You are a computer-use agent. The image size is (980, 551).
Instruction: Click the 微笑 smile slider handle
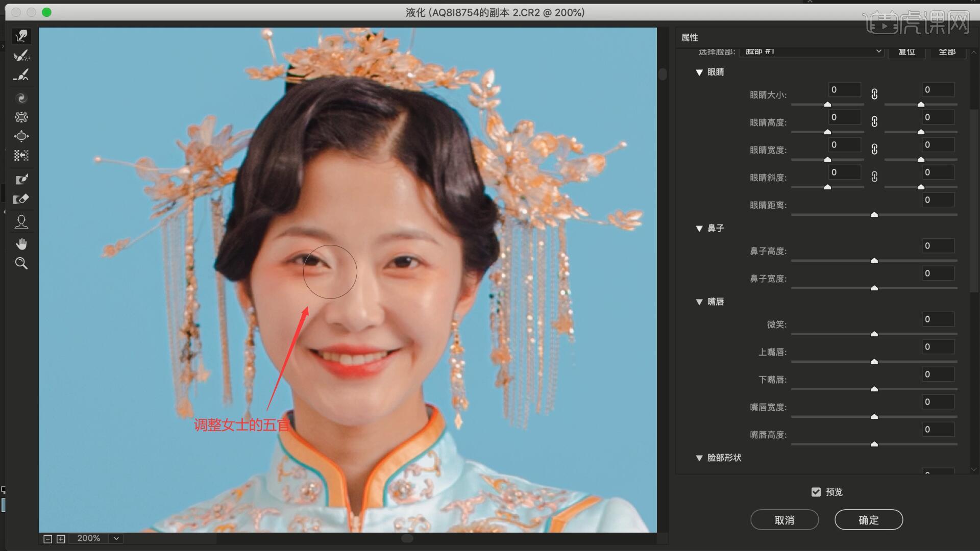click(x=874, y=334)
